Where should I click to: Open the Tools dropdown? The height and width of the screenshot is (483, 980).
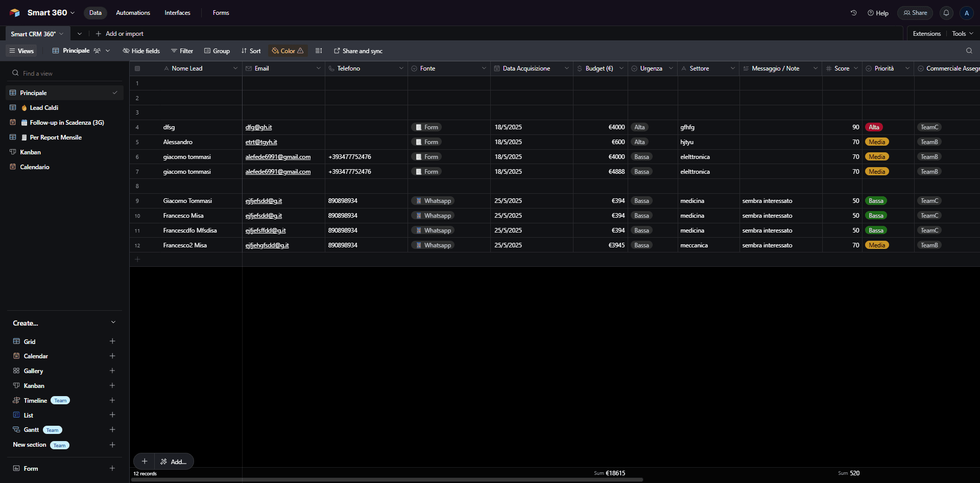tap(962, 34)
